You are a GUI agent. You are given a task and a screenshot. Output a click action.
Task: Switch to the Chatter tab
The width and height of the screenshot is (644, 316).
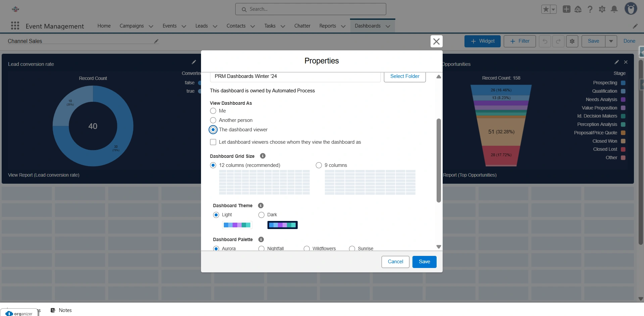[302, 26]
